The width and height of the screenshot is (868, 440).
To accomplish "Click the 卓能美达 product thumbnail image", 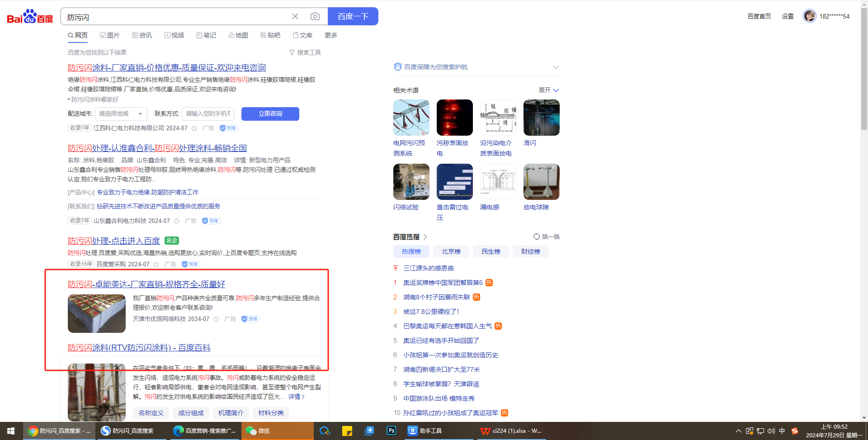I will tap(97, 313).
